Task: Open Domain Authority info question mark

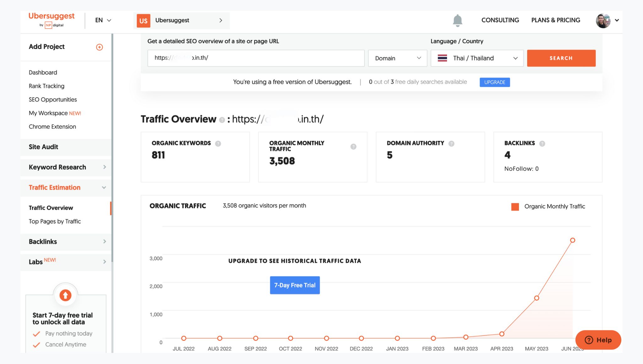Action: click(451, 143)
